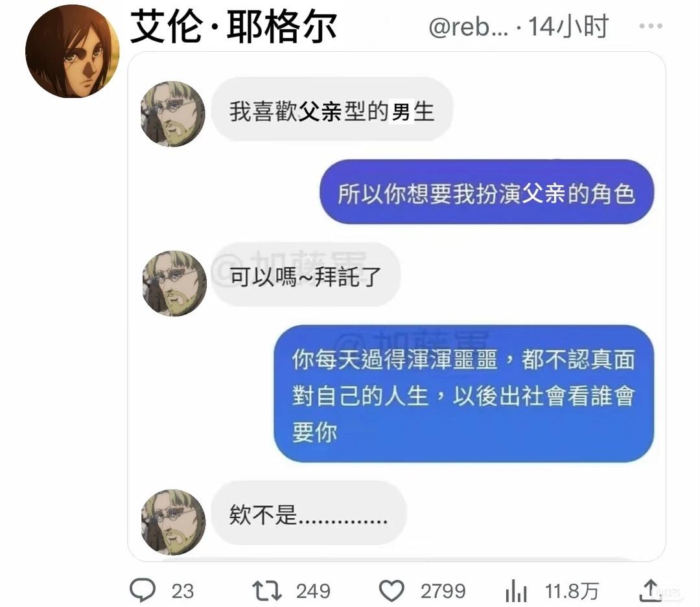This screenshot has width=700, height=607.
Task: Like the post with the heart icon
Action: coord(391,591)
